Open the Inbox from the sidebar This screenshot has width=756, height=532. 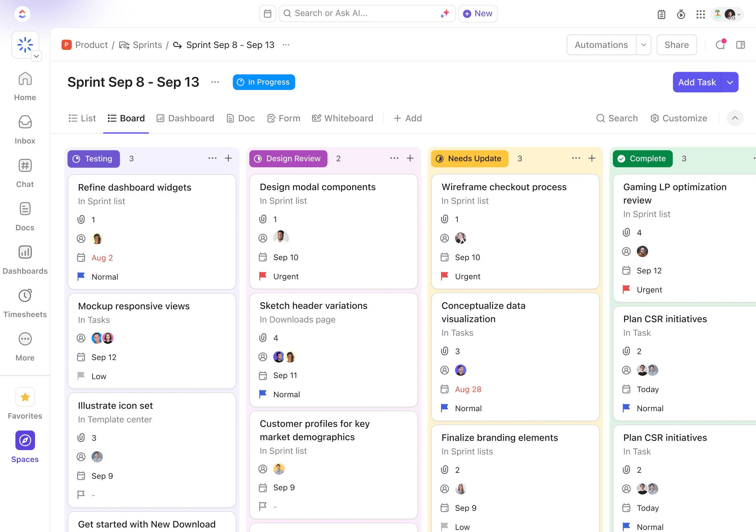[x=25, y=122]
